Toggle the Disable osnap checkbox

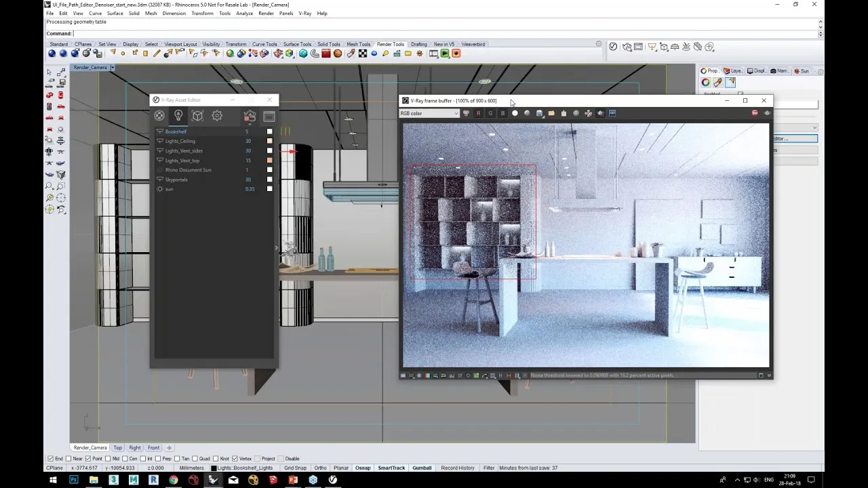click(281, 459)
